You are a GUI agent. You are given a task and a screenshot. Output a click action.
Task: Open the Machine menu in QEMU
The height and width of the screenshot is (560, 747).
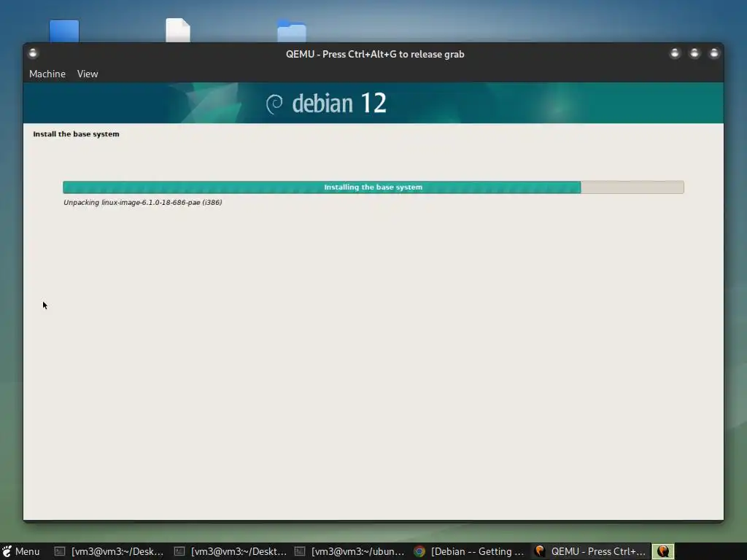pyautogui.click(x=47, y=74)
